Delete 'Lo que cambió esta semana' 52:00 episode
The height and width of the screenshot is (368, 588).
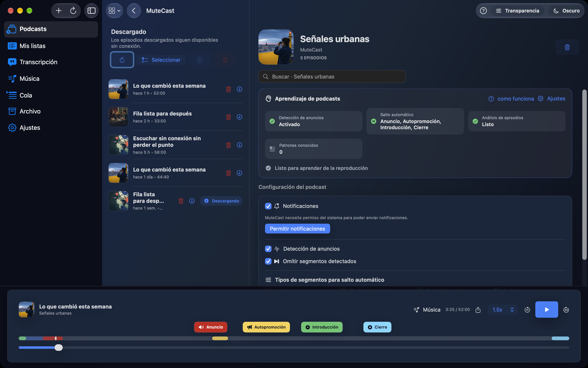tap(228, 89)
